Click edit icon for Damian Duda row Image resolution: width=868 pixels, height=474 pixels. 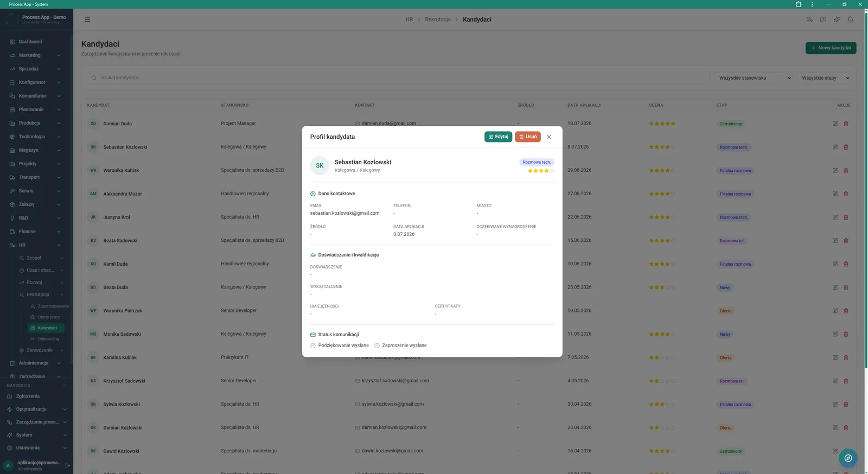835,124
